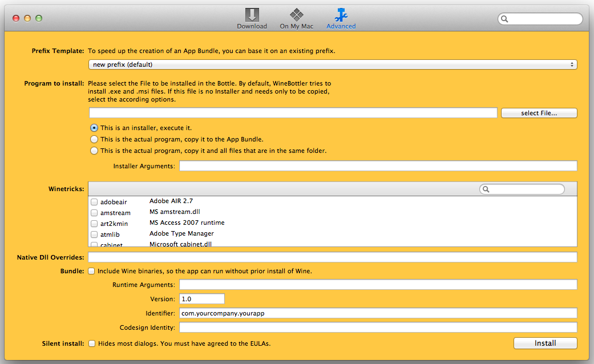Enable the Silent install checkbox
The height and width of the screenshot is (364, 594).
pyautogui.click(x=92, y=343)
